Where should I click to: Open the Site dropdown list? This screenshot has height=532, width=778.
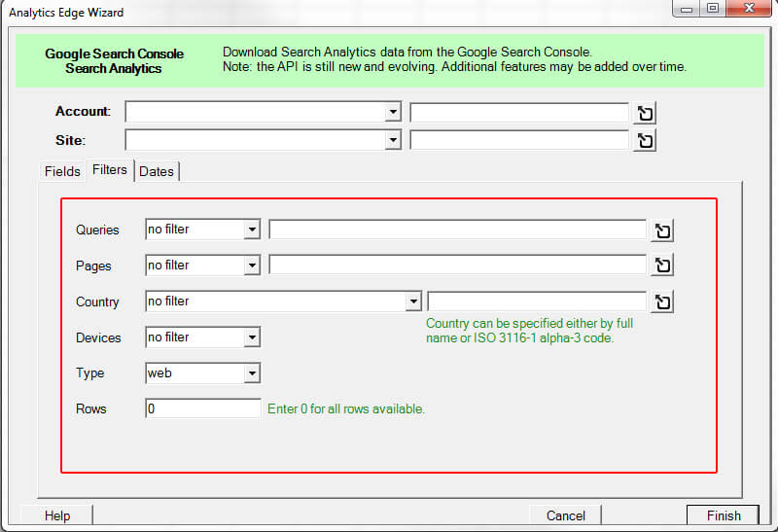tap(393, 140)
